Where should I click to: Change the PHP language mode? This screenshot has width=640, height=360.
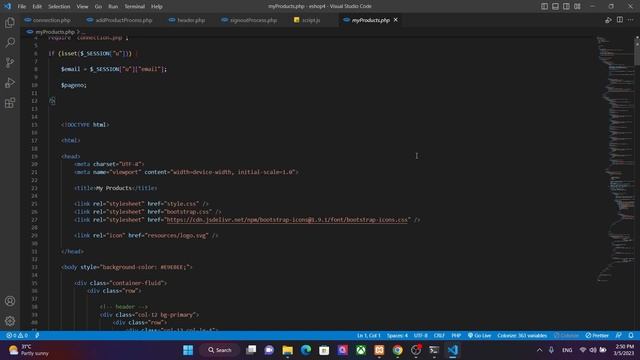tap(456, 336)
